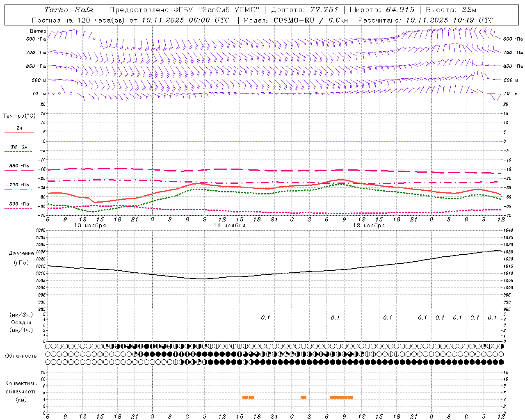Click the Тем-ра(°C) temperature axis title
Screen dimensions: 525x420
tap(19, 116)
